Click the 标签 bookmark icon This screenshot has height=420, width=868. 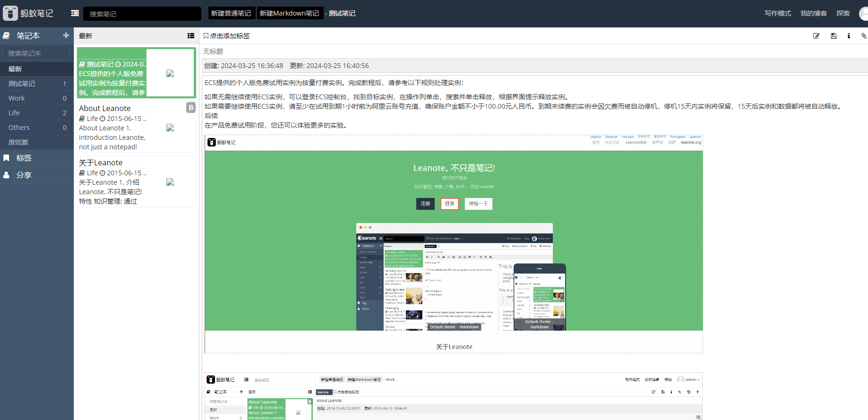[x=7, y=158]
